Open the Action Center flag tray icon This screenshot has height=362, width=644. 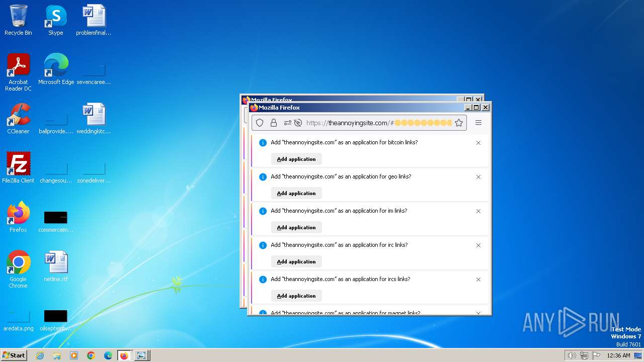tap(596, 355)
